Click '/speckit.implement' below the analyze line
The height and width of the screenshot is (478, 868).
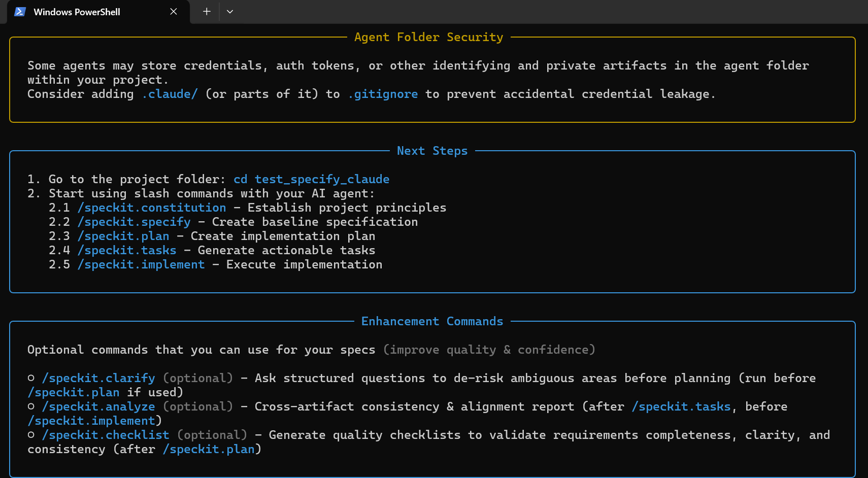91,421
